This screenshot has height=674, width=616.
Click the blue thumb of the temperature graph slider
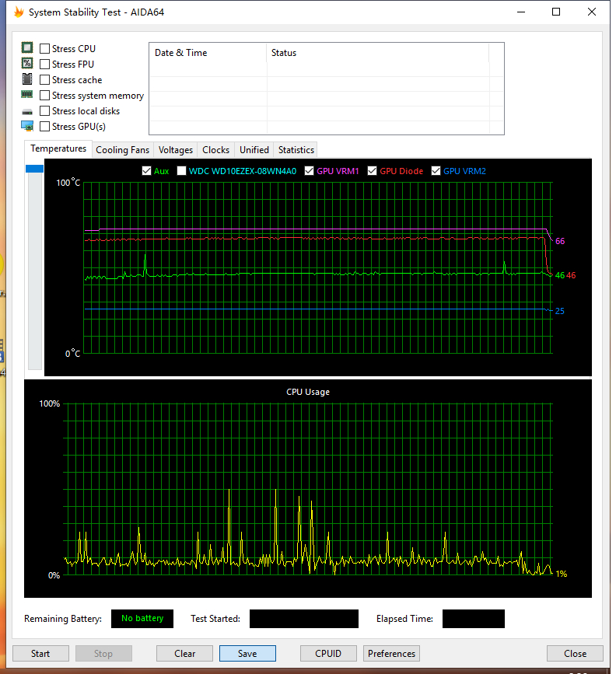[x=34, y=169]
